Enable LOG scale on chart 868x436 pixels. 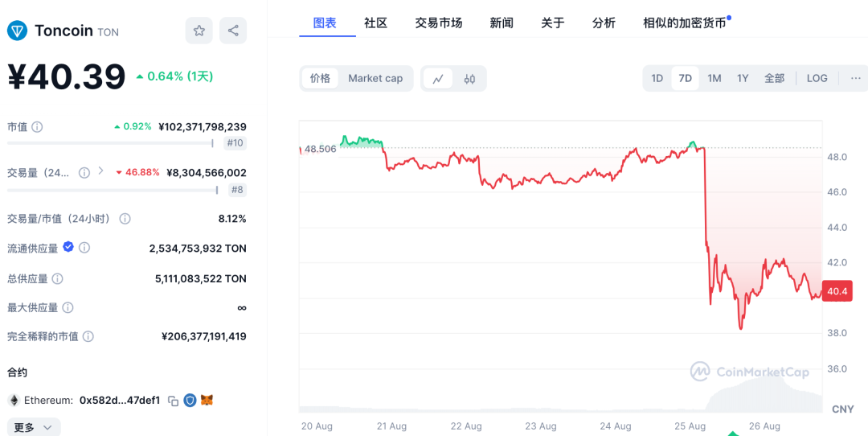[817, 79]
